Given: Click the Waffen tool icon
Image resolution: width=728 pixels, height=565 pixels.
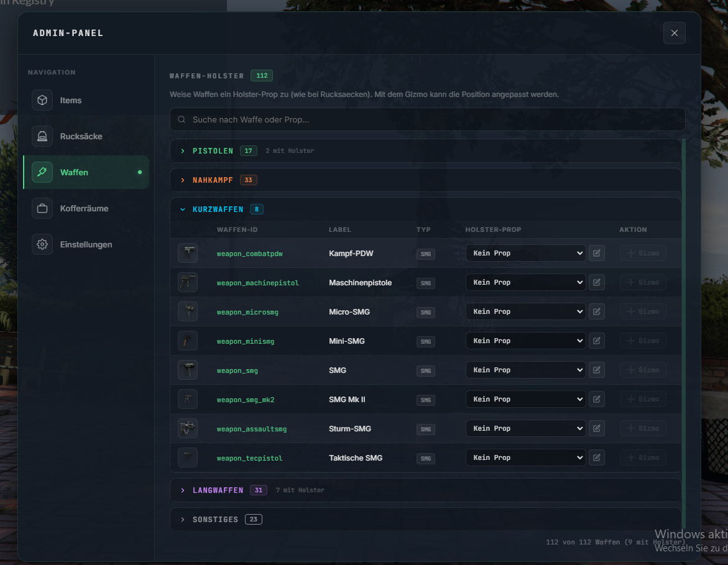Looking at the screenshot, I should pyautogui.click(x=42, y=172).
